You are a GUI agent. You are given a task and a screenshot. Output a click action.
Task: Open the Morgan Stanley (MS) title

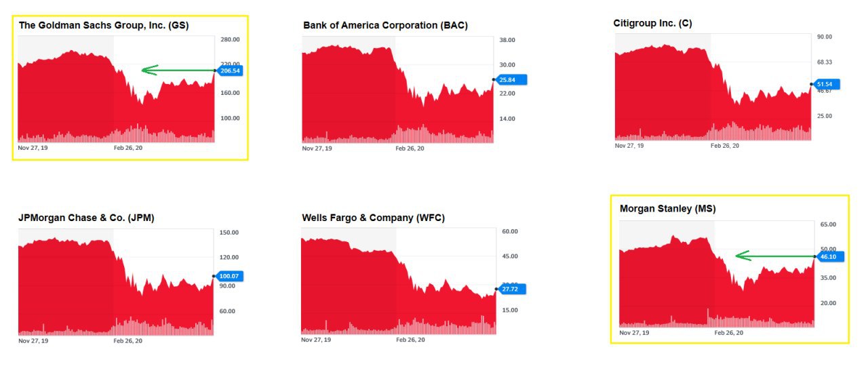[667, 209]
